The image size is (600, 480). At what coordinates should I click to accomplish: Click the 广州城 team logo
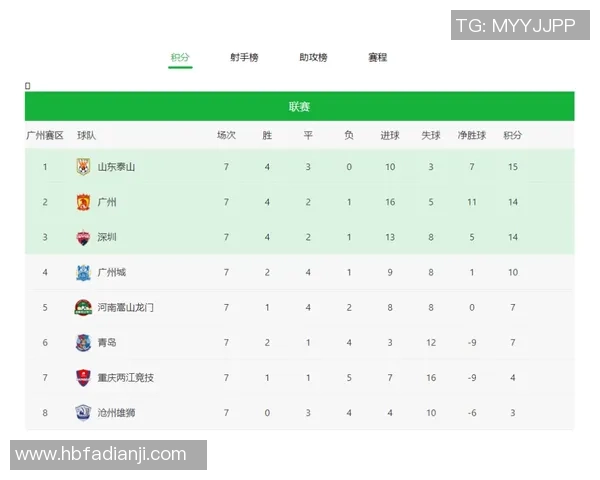click(x=83, y=272)
